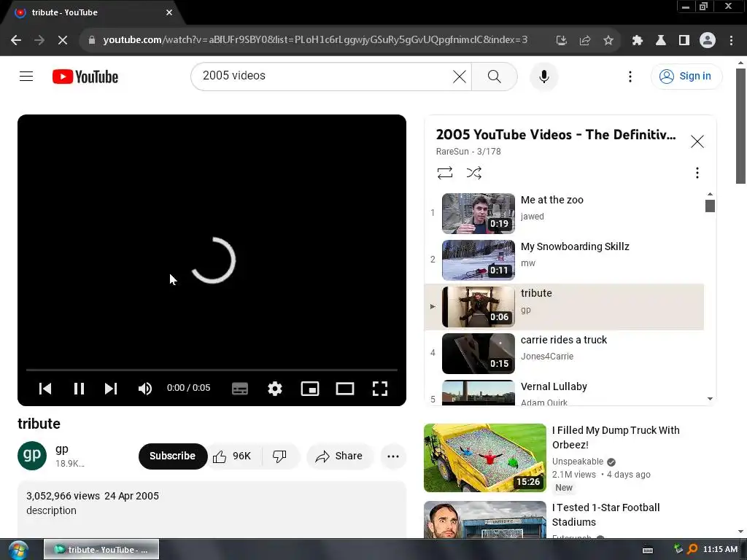Viewport: 747px width, 560px height.
Task: Open on-screen keyboard tray icon
Action: (x=648, y=550)
